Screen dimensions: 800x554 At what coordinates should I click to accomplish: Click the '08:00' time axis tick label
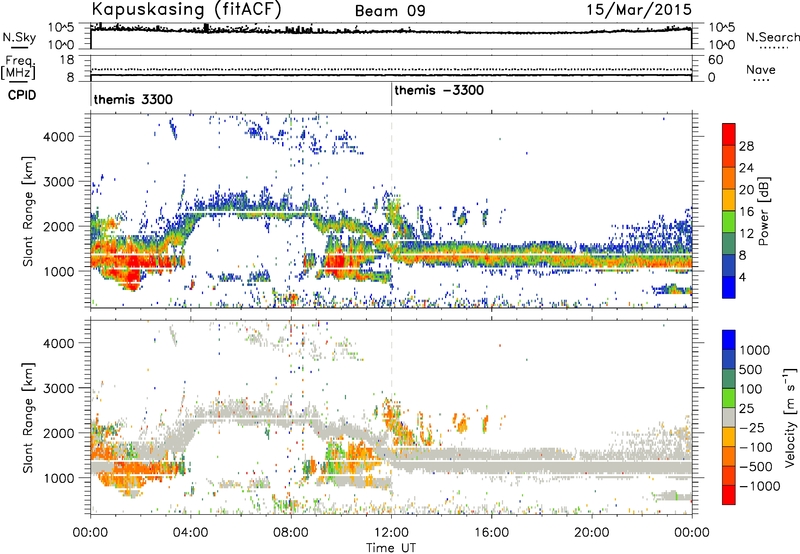click(291, 533)
